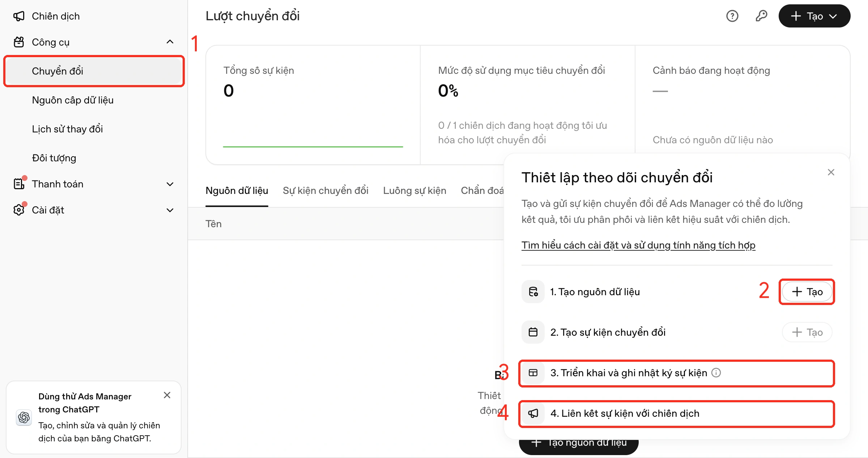Click info icon next to Triển khai và ghi nhật ký

click(716, 373)
